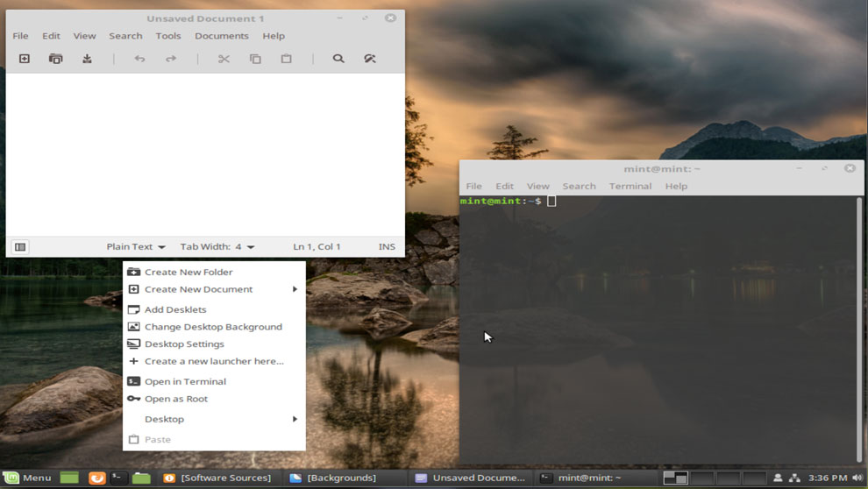Viewport: 868px width, 489px height.
Task: Open the Mint Menu button
Action: click(27, 478)
